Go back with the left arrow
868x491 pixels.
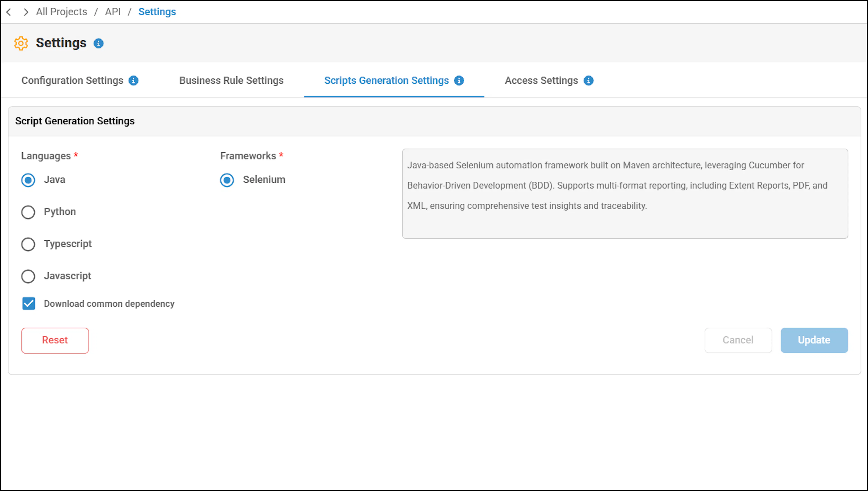(x=9, y=12)
